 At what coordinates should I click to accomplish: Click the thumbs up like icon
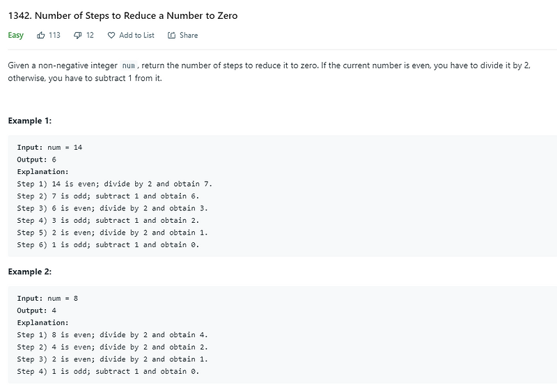(x=41, y=36)
